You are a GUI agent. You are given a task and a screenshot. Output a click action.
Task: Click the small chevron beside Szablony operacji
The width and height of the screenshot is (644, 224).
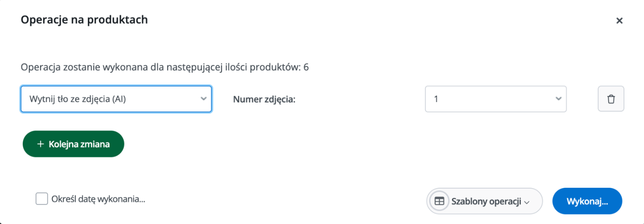click(526, 202)
